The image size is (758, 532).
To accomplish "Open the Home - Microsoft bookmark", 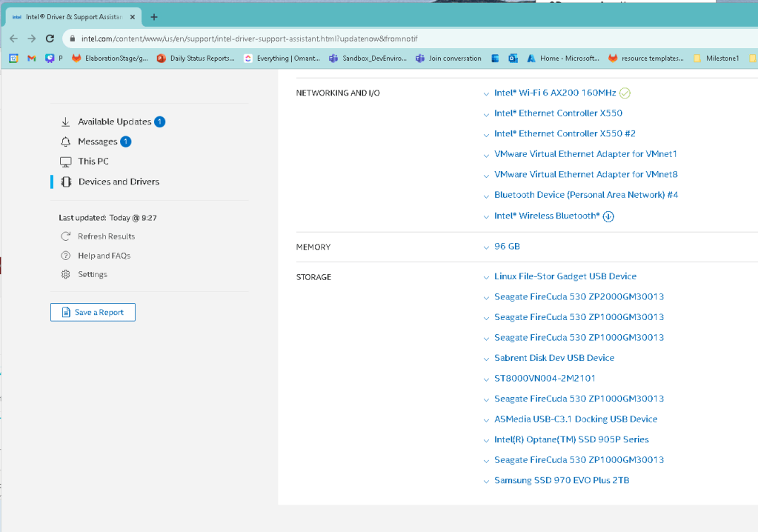I will click(x=563, y=59).
